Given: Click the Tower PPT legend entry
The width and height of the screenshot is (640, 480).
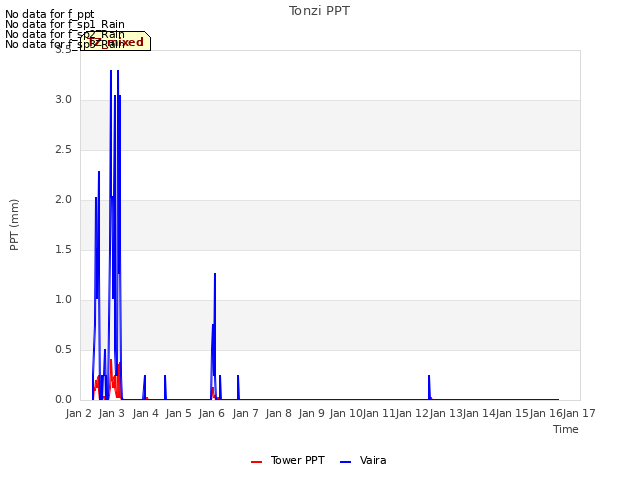Looking at the screenshot, I should 288,460.
